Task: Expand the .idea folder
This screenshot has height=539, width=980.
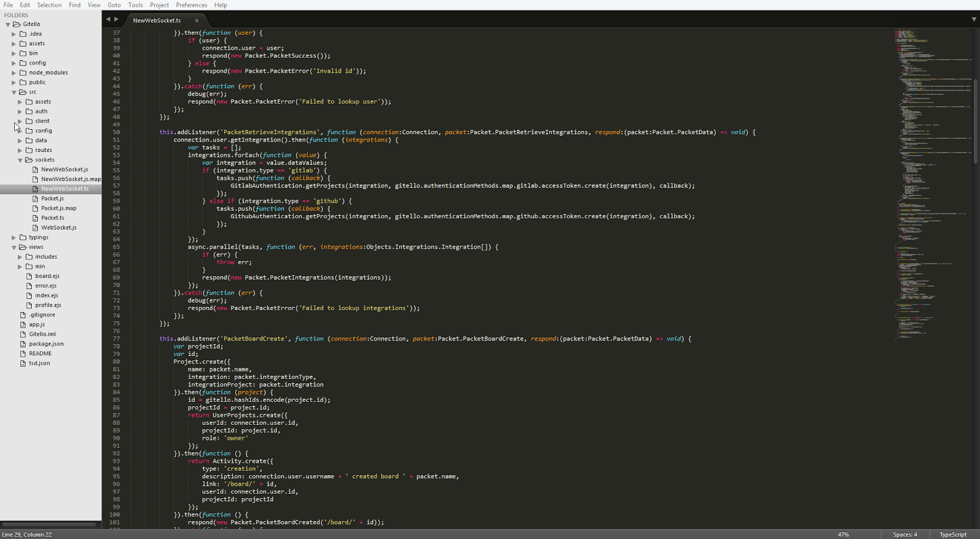Action: [14, 34]
